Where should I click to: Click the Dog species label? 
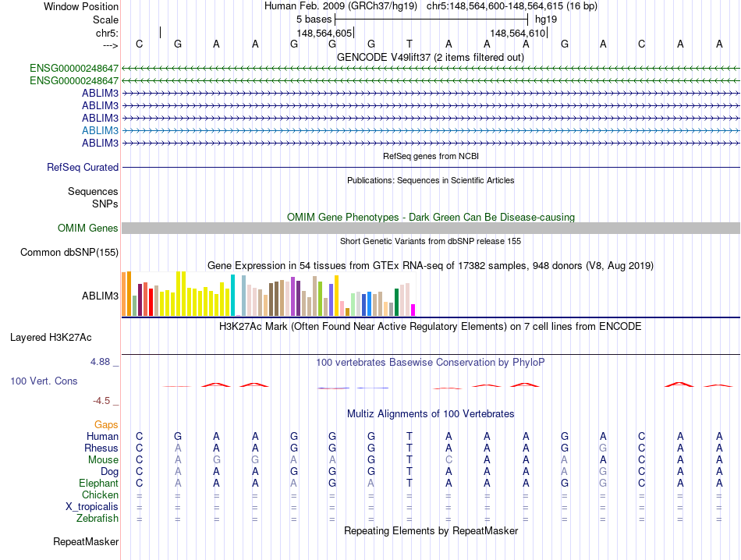tap(109, 472)
